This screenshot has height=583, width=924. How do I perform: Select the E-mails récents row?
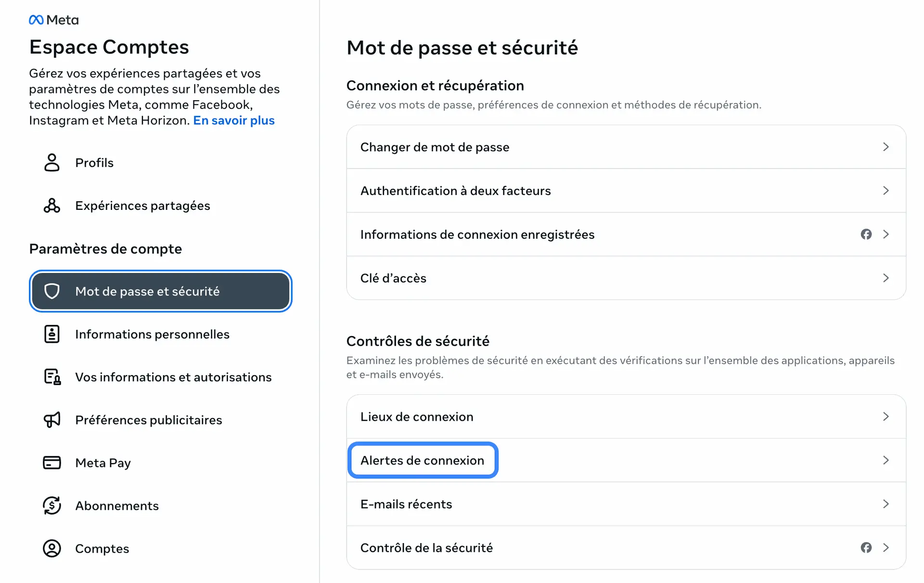point(626,504)
